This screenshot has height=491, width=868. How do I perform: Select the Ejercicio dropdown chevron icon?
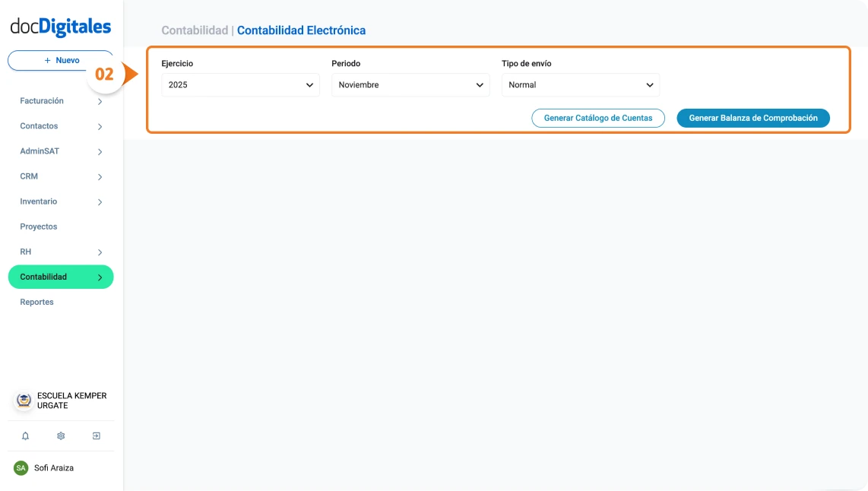pos(311,84)
